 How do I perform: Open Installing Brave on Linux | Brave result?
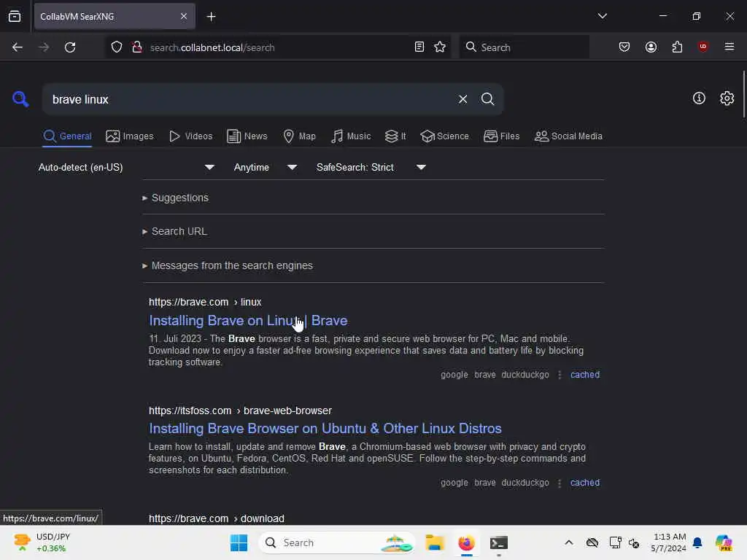coord(248,321)
